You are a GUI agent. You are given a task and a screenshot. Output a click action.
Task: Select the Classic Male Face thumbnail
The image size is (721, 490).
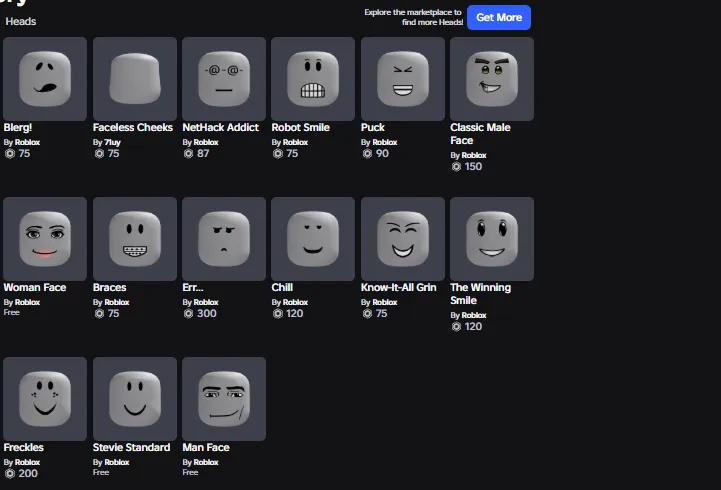pyautogui.click(x=492, y=79)
